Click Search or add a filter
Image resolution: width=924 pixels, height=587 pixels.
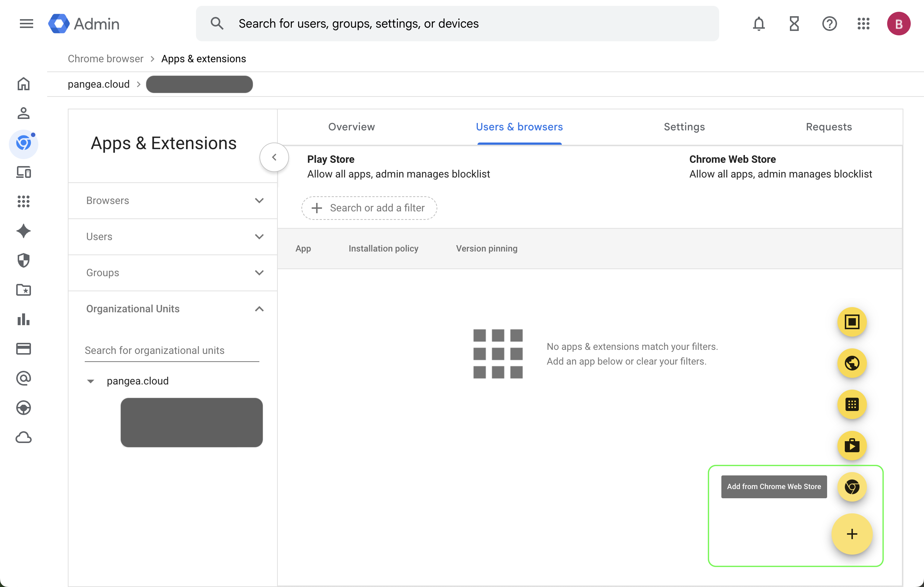click(369, 208)
